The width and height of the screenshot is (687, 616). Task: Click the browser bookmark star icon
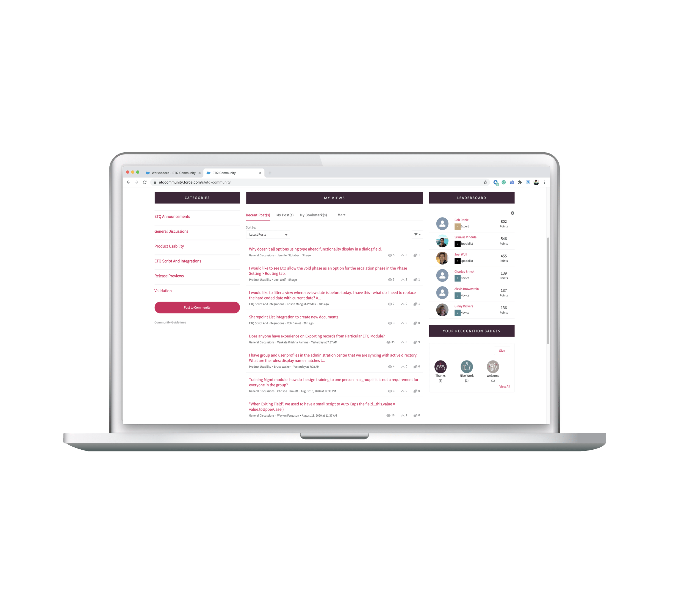click(484, 182)
